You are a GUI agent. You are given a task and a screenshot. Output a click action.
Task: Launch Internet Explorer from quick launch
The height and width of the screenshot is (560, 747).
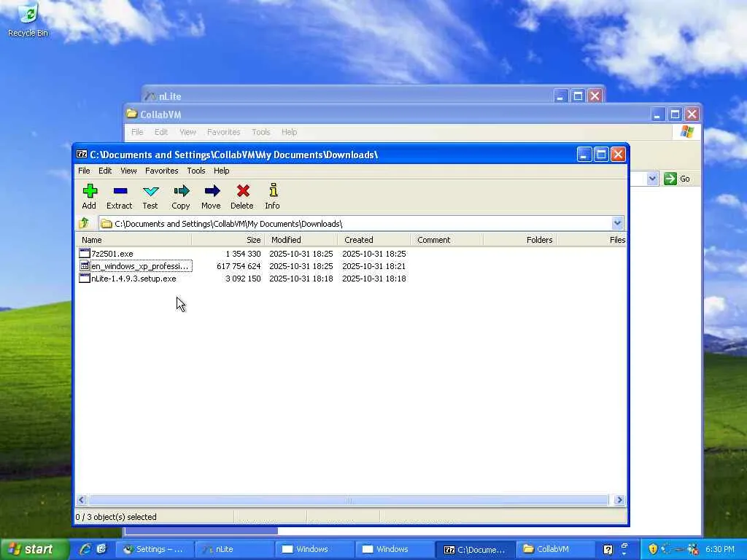click(x=85, y=549)
